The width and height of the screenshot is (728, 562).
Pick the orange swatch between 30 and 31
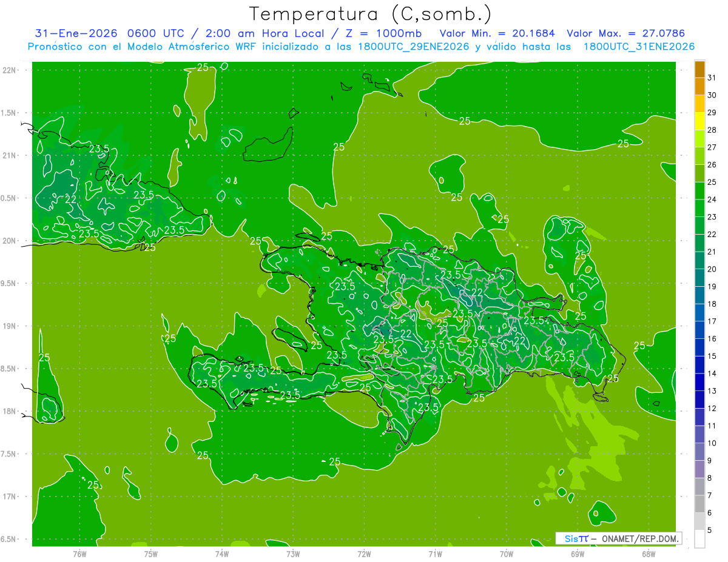click(699, 86)
